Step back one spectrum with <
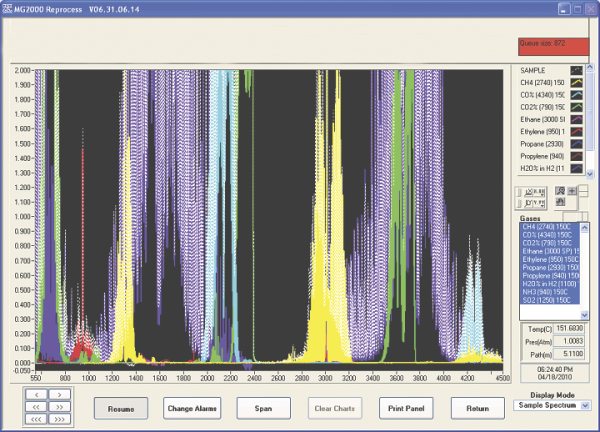The width and height of the screenshot is (600, 432). pyautogui.click(x=36, y=394)
